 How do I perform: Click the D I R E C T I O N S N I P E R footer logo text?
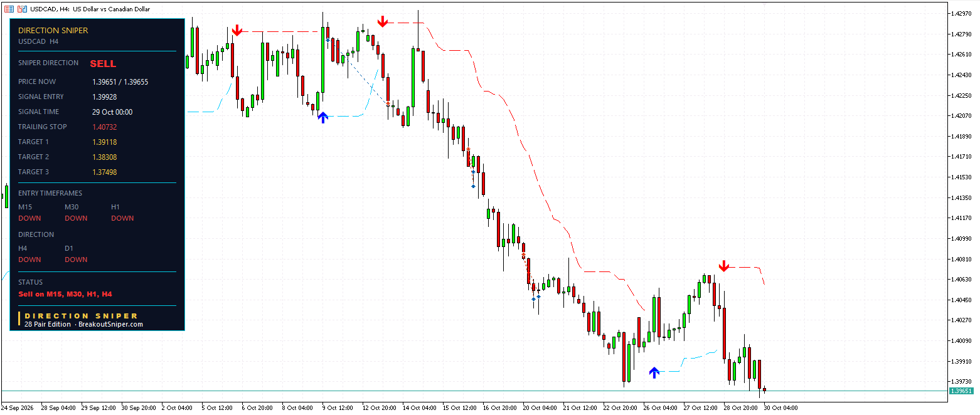81,316
